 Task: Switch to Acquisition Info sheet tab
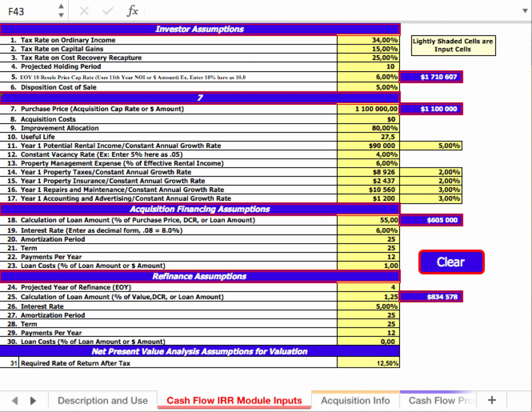coord(355,401)
